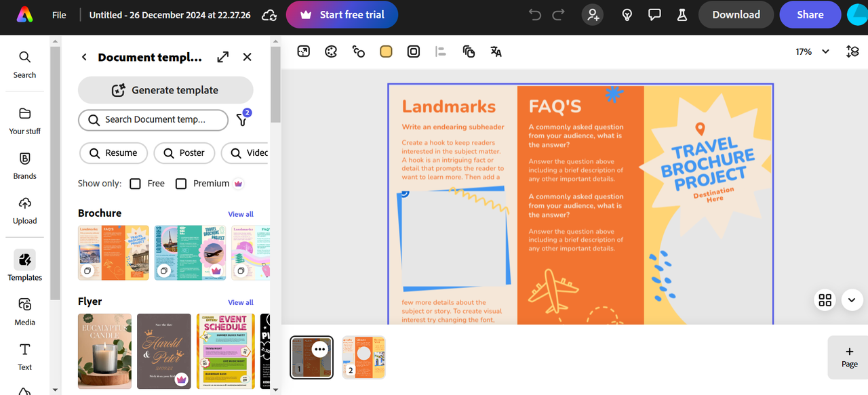The width and height of the screenshot is (868, 395).
Task: Enable the Premium checkbox
Action: pyautogui.click(x=181, y=184)
